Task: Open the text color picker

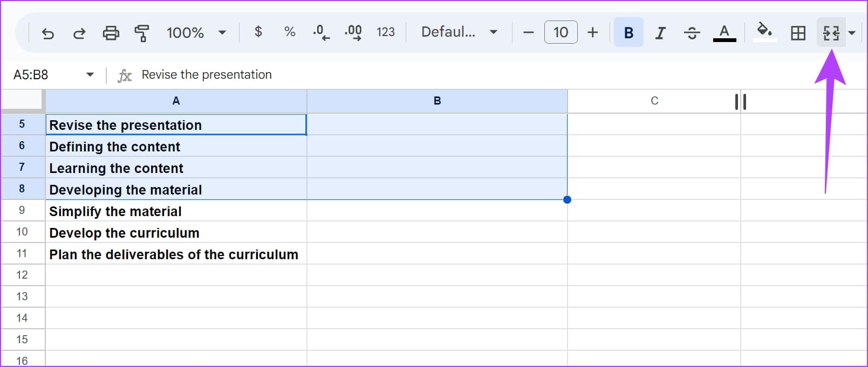Action: 725,33
